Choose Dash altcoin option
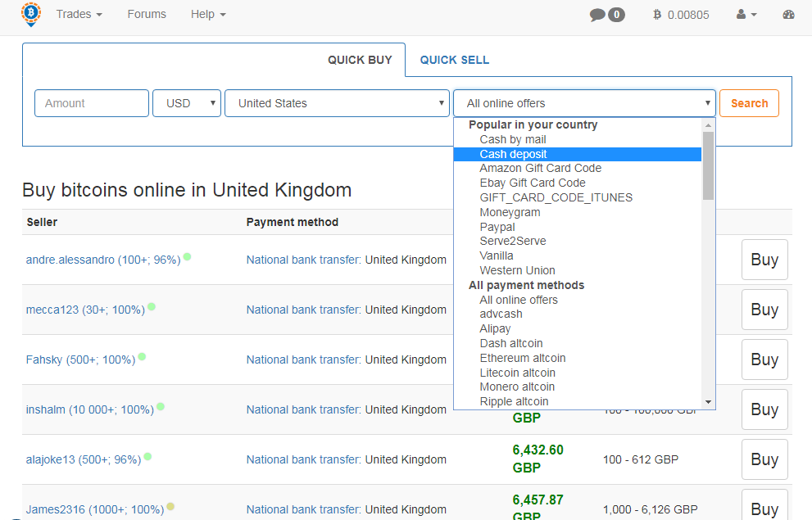 (x=578, y=344)
